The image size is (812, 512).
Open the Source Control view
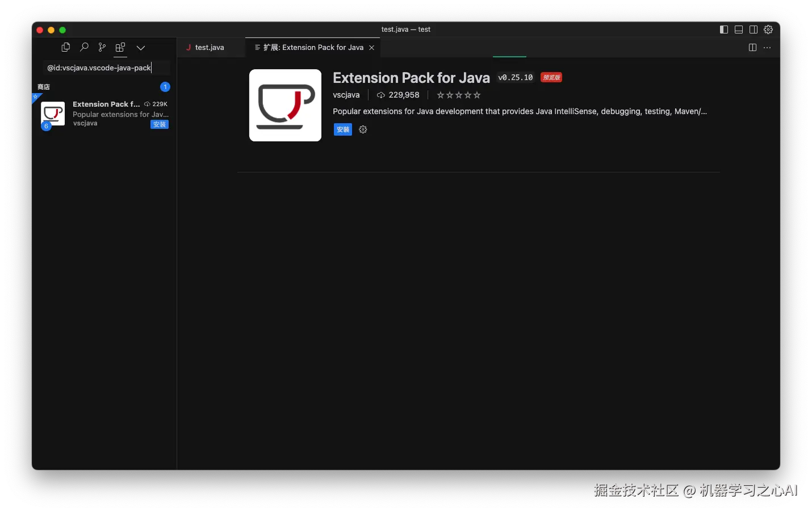coord(102,47)
